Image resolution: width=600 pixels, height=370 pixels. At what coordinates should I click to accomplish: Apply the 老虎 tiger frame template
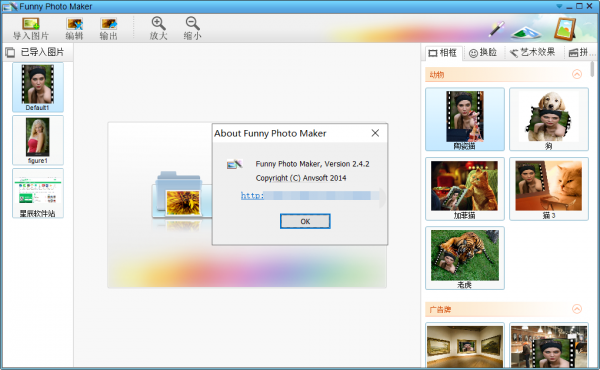point(465,258)
